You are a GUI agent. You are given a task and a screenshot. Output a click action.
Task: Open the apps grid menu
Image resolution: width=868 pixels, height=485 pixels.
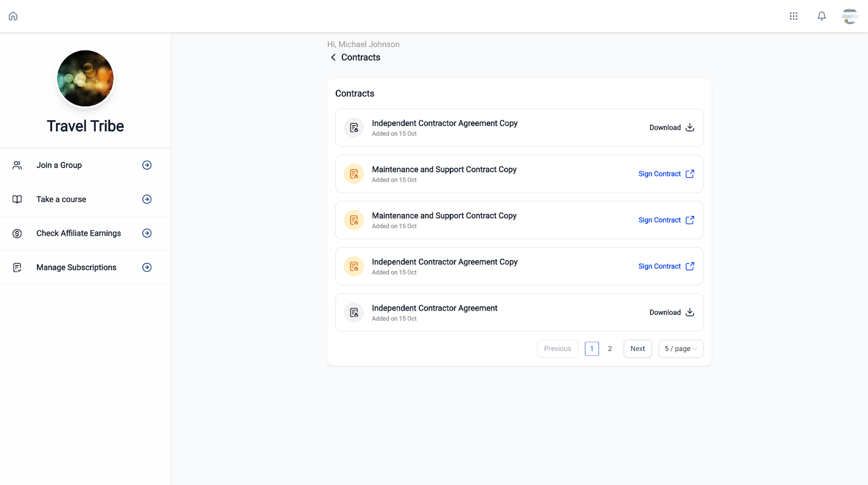click(x=794, y=16)
